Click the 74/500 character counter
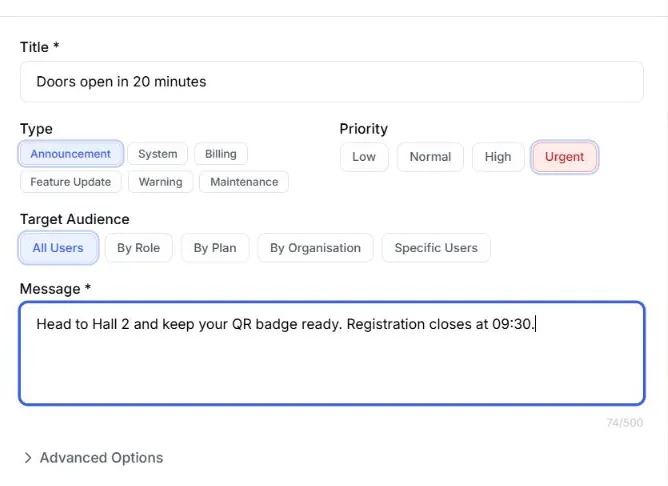Screen dimensions: 668x486 coord(625,423)
